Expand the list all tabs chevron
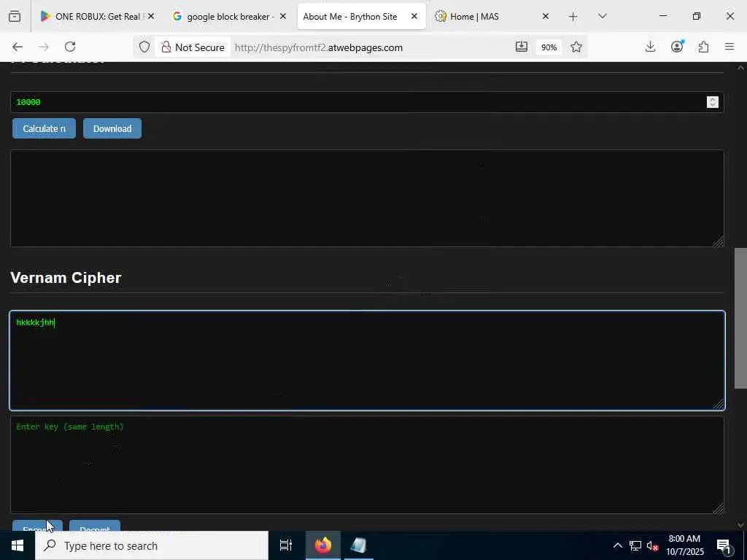This screenshot has width=747, height=560. 602,17
